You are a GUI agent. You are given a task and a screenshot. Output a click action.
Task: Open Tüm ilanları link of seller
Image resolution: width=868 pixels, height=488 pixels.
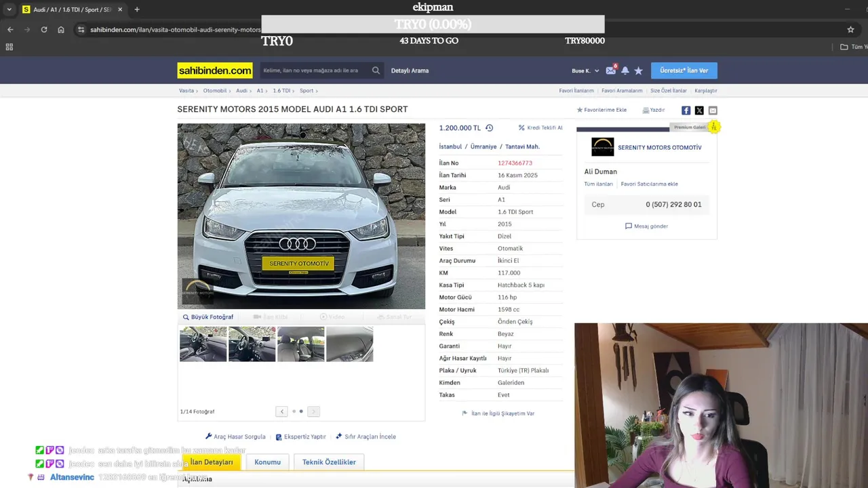598,184
